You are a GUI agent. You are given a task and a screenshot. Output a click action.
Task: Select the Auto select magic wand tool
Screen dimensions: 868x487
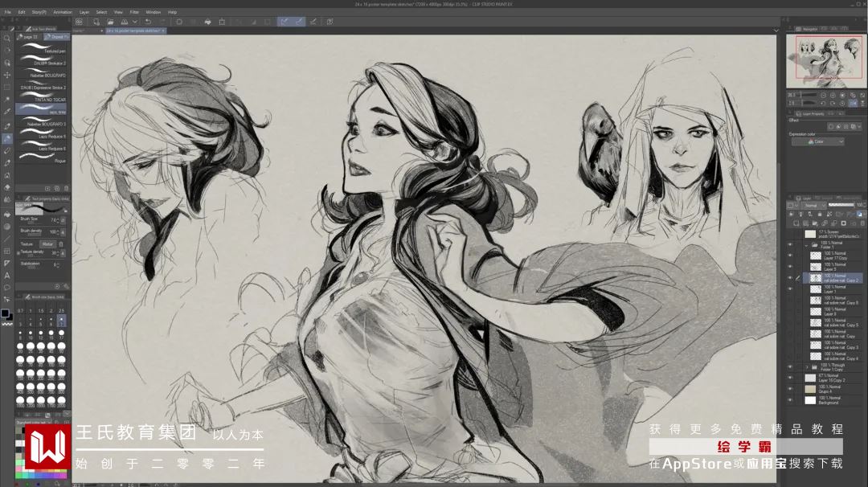tap(7, 99)
